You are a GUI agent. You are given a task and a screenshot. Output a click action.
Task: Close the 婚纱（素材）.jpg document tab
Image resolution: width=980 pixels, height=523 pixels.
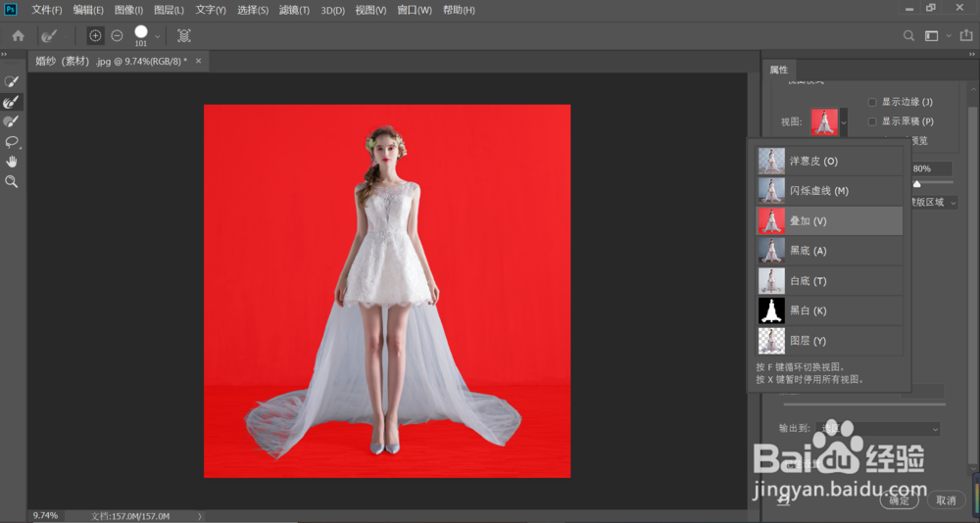click(199, 61)
